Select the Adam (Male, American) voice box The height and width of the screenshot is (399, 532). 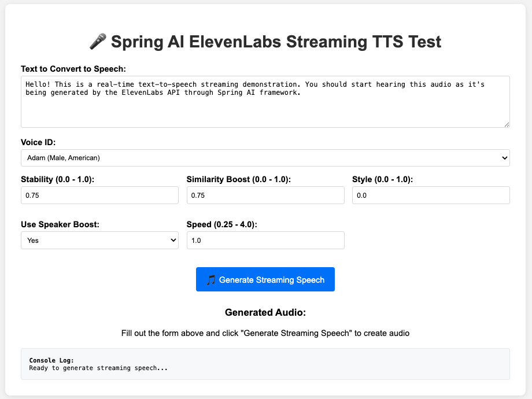click(265, 158)
